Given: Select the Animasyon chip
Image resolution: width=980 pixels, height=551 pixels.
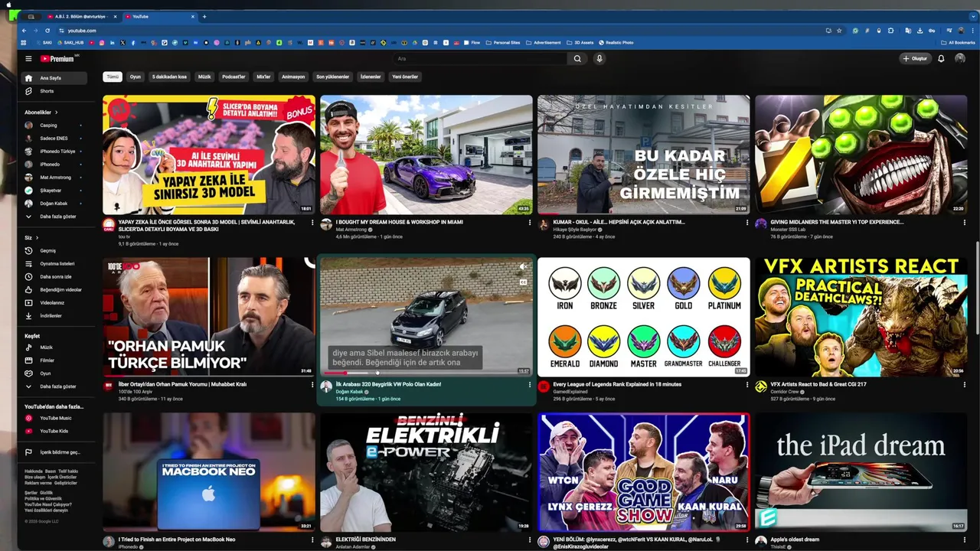Looking at the screenshot, I should click(x=293, y=77).
